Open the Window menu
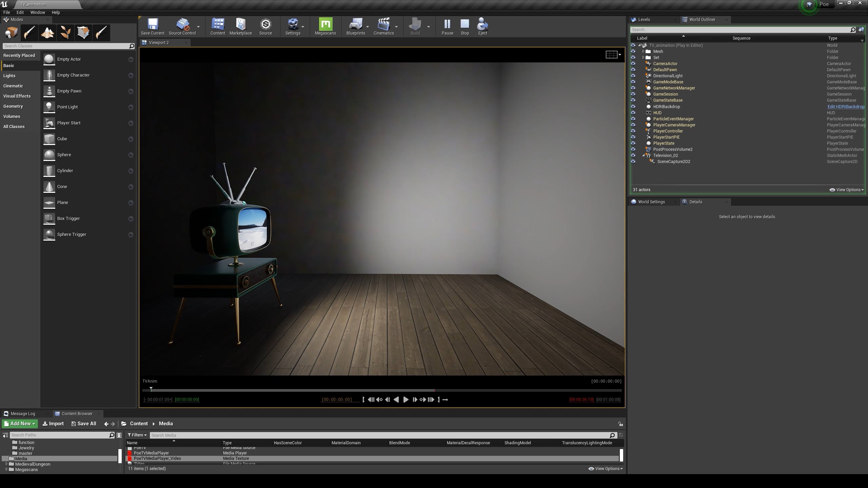 (x=38, y=12)
